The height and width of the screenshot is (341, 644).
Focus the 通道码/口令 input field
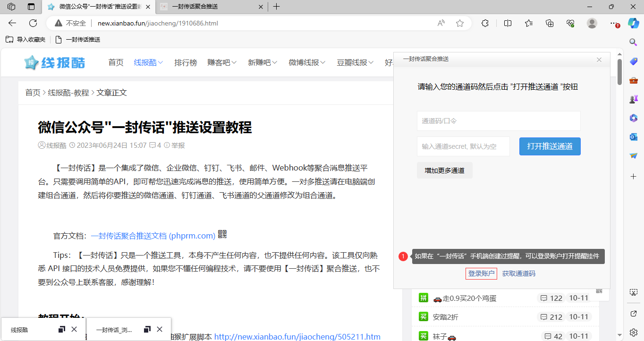[499, 121]
